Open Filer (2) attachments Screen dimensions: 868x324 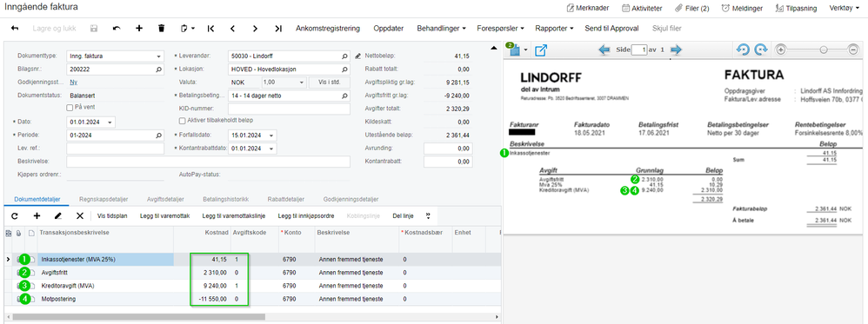pos(692,9)
